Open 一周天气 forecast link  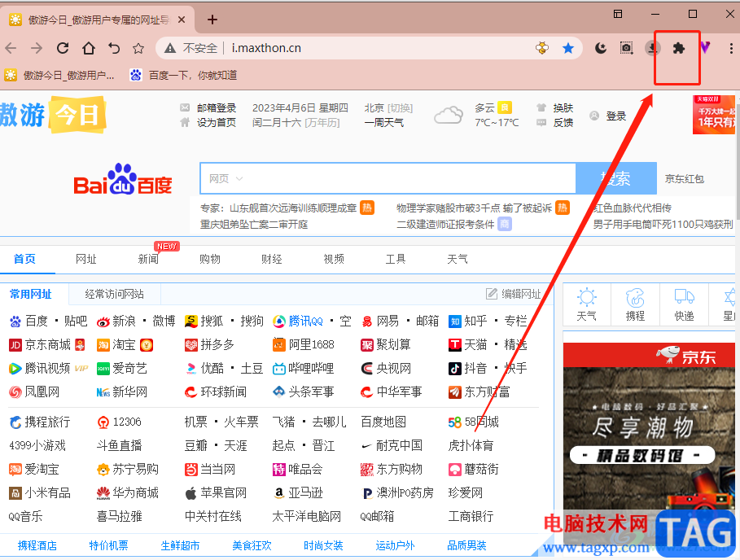383,123
